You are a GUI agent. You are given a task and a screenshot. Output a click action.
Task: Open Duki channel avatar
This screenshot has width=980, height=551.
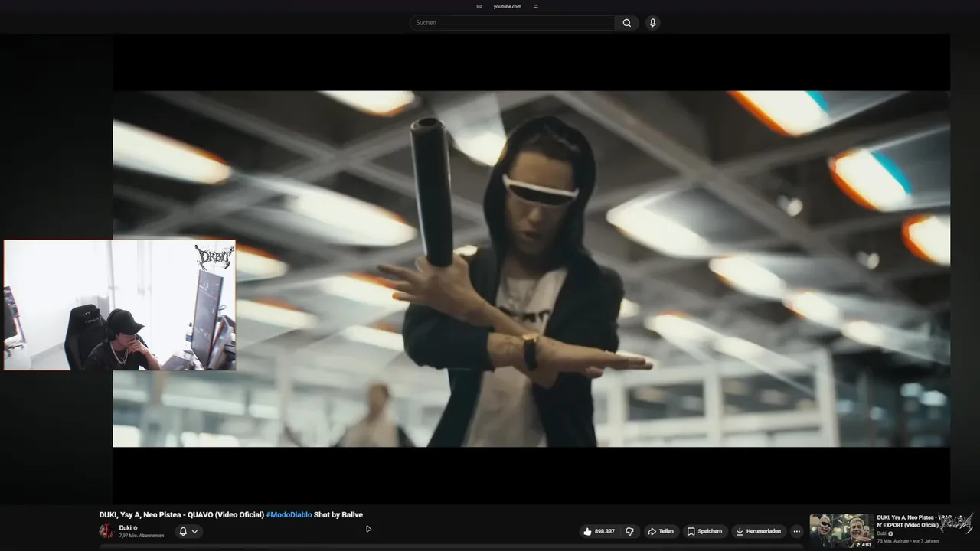click(106, 531)
